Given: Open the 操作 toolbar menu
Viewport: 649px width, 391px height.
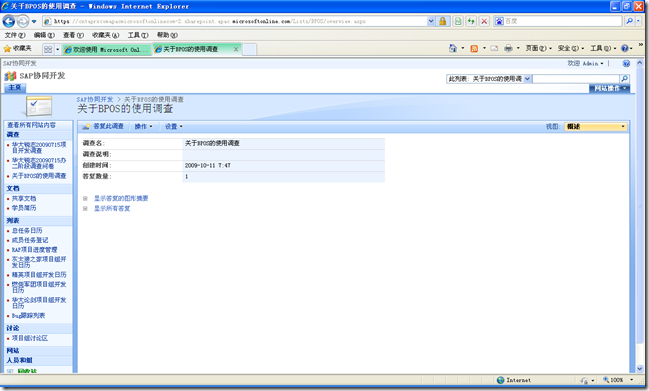Looking at the screenshot, I should tap(143, 127).
